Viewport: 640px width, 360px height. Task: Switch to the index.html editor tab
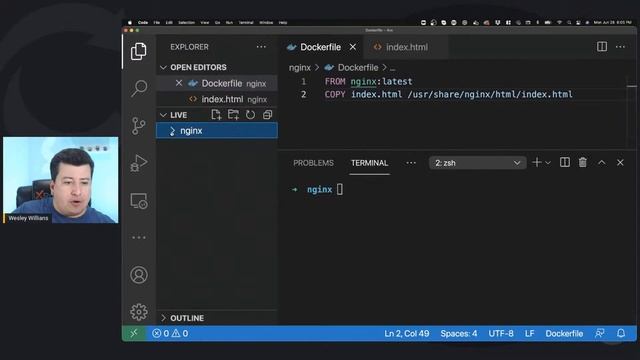point(406,47)
